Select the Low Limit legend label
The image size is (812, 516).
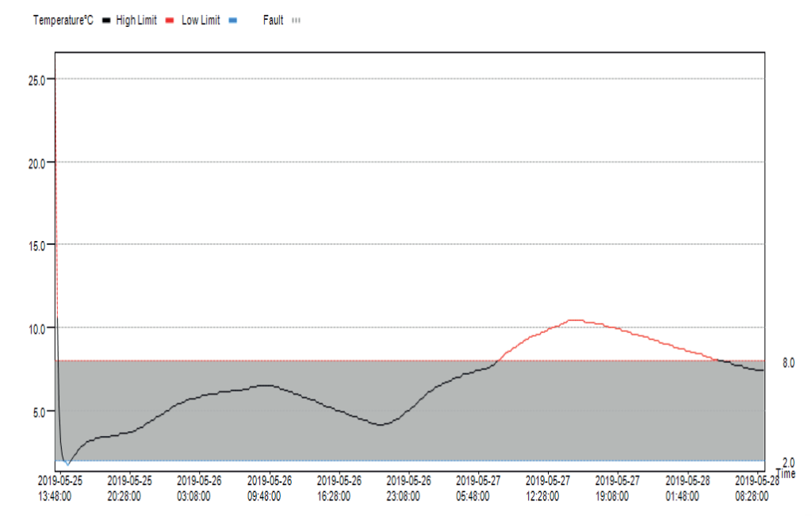(x=201, y=21)
